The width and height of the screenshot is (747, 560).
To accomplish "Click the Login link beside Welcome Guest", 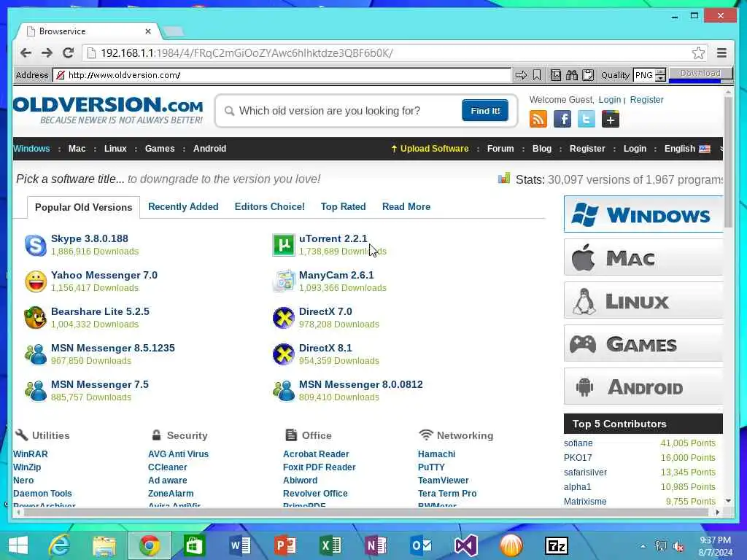I will click(x=609, y=99).
